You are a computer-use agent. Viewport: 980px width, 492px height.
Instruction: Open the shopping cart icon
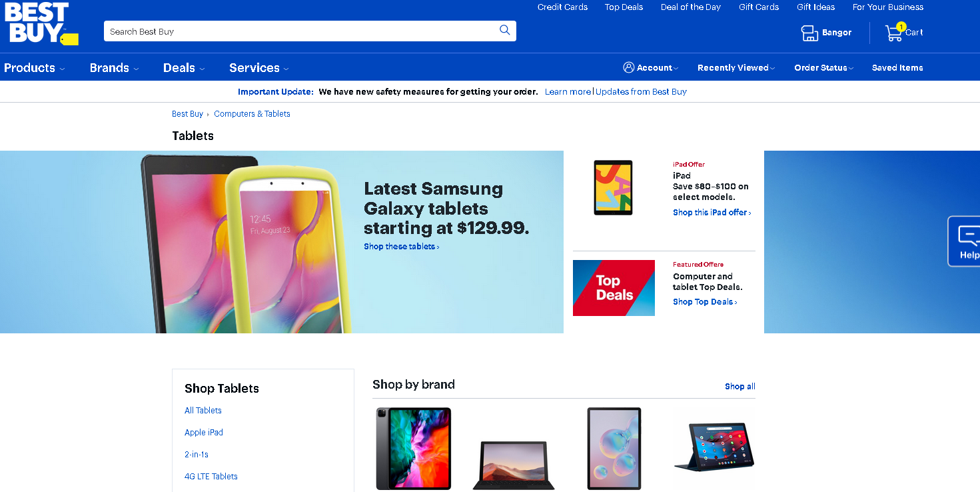(893, 33)
